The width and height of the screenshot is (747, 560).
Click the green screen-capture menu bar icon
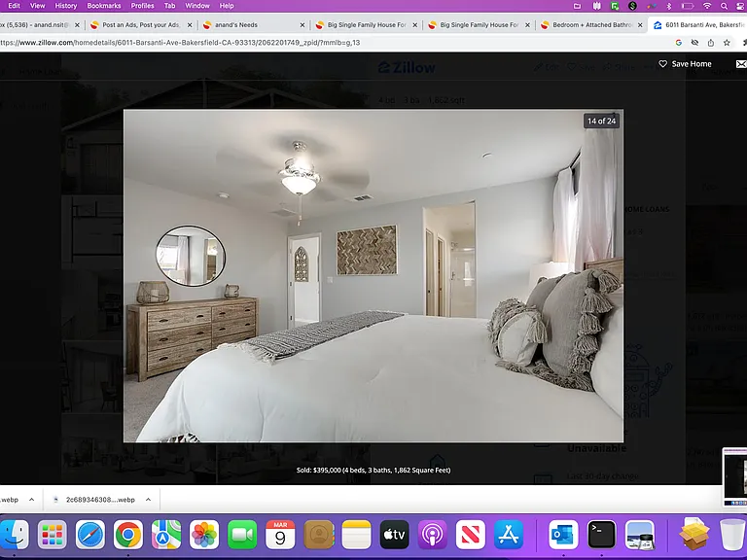coord(615,6)
